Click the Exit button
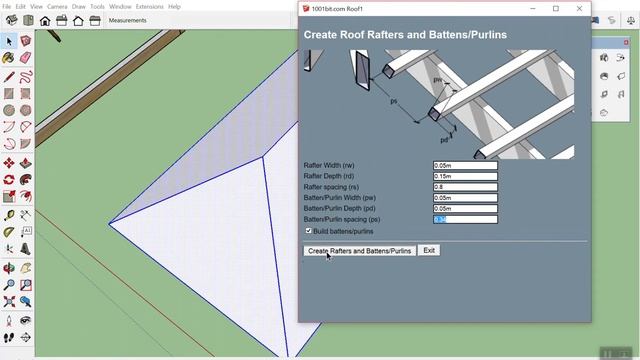This screenshot has width=640, height=360. coord(429,250)
